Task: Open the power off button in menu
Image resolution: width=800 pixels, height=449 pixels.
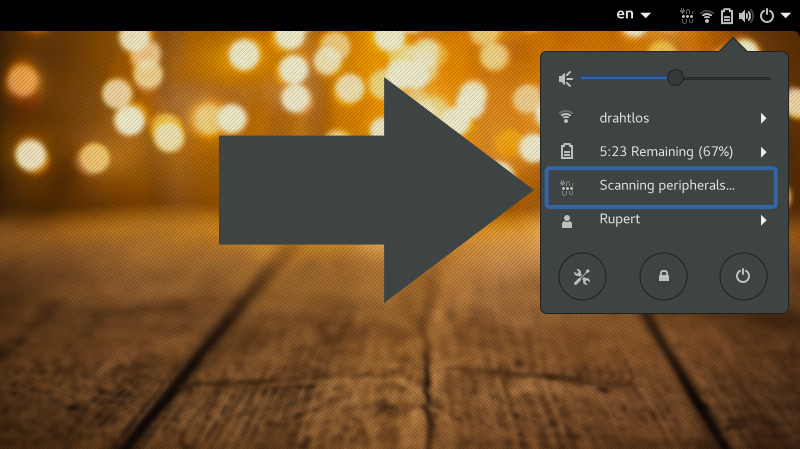Action: (743, 277)
